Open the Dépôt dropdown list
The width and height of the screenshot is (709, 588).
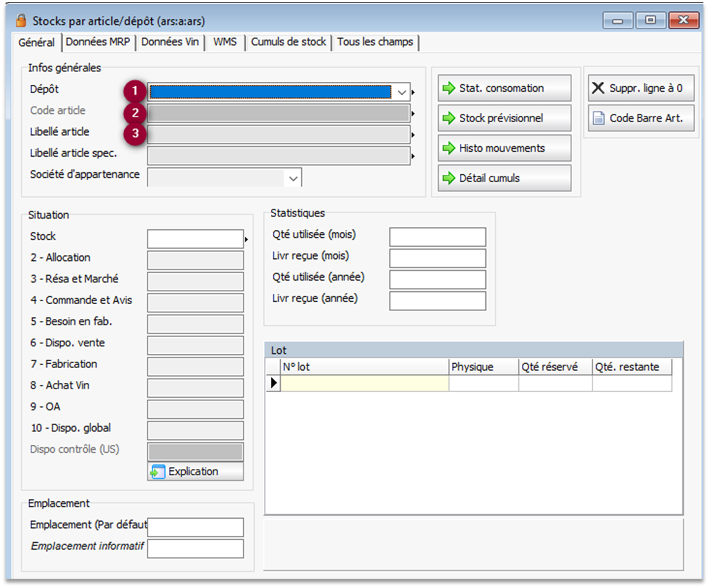(402, 93)
